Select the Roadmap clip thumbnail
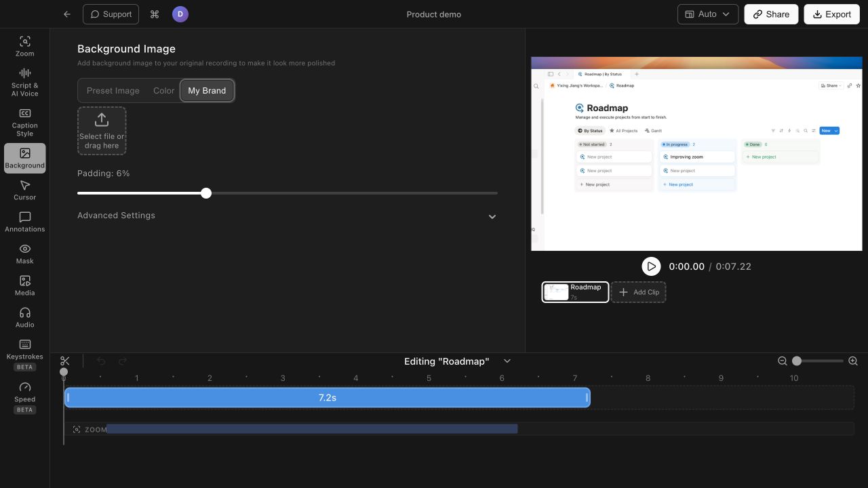 tap(575, 292)
